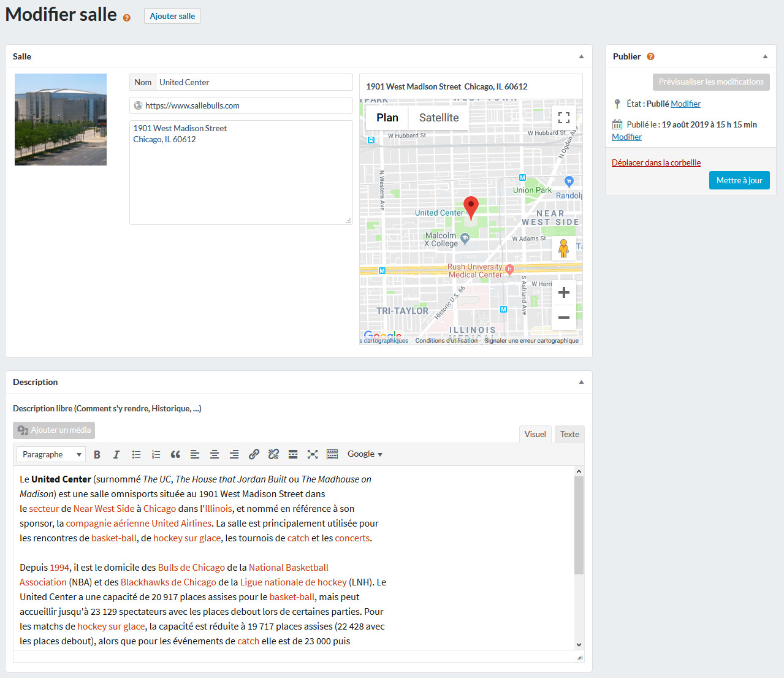Click Modifier link next to État Publié
Viewport: 784px width, 678px height.
[685, 104]
